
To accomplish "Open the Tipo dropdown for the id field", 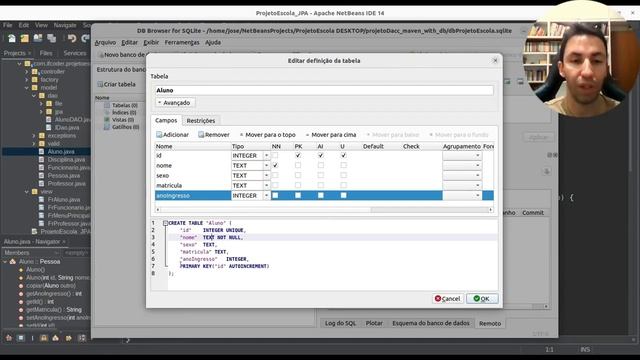I will click(267, 156).
